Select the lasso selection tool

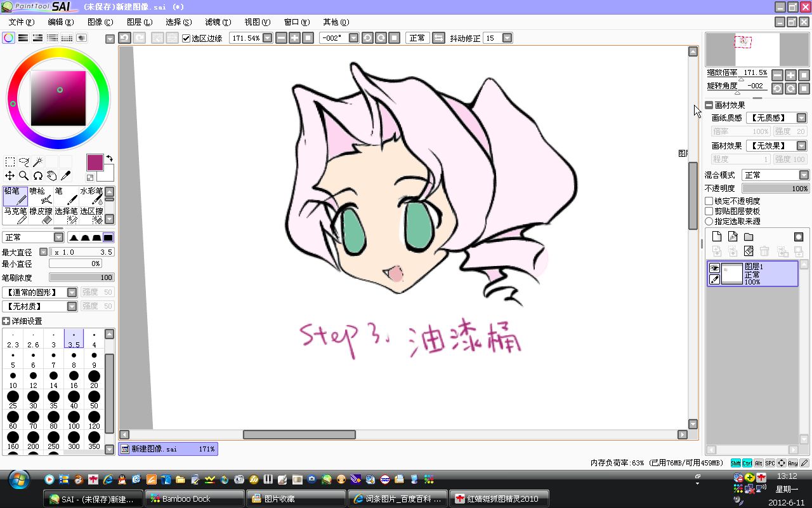click(24, 162)
